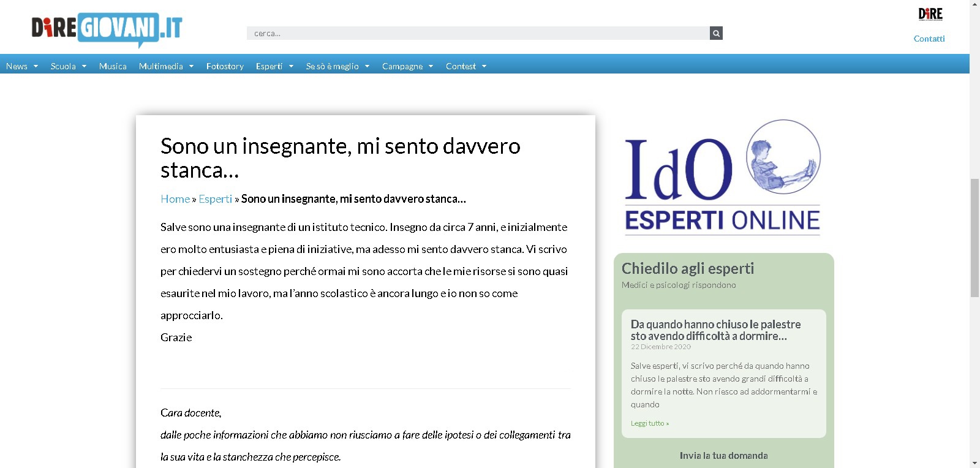Expand the Campagne menu
980x468 pixels.
click(x=407, y=66)
